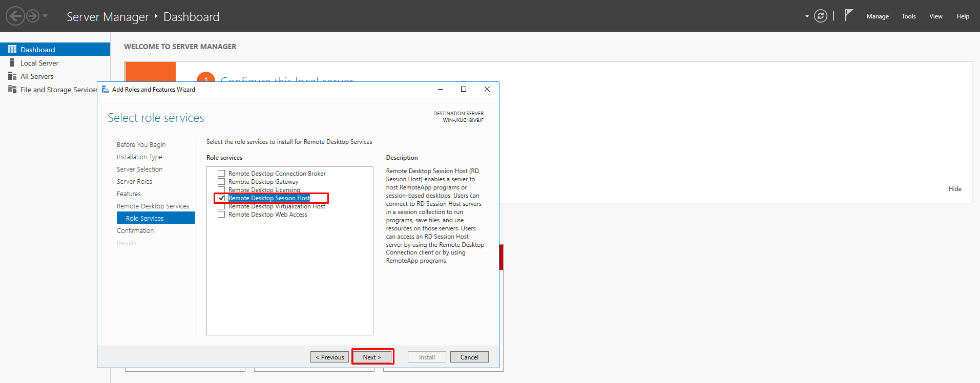
Task: Close the Add Roles and Features Wizard
Action: [x=487, y=89]
